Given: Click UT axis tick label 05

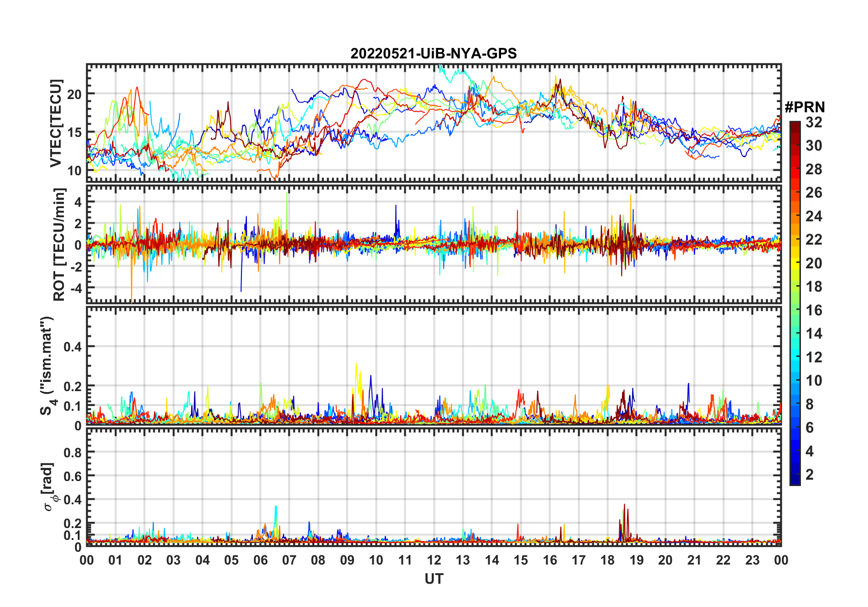Looking at the screenshot, I should [x=231, y=560].
